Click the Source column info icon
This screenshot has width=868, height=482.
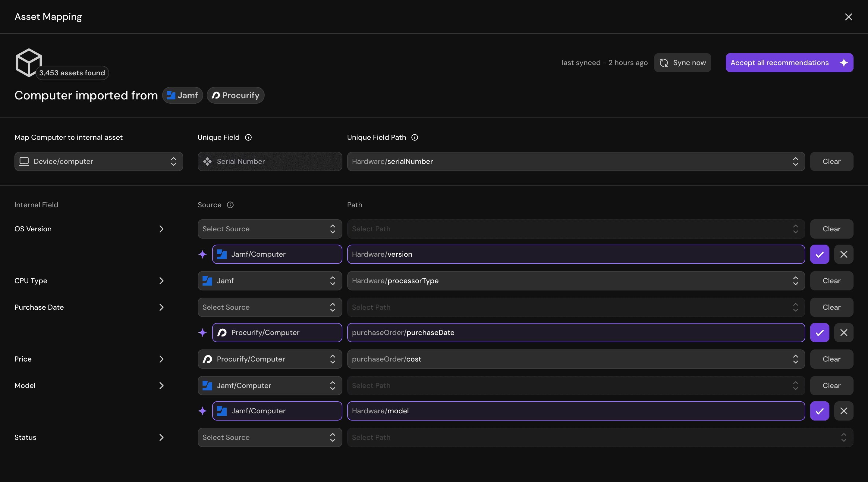pyautogui.click(x=230, y=205)
